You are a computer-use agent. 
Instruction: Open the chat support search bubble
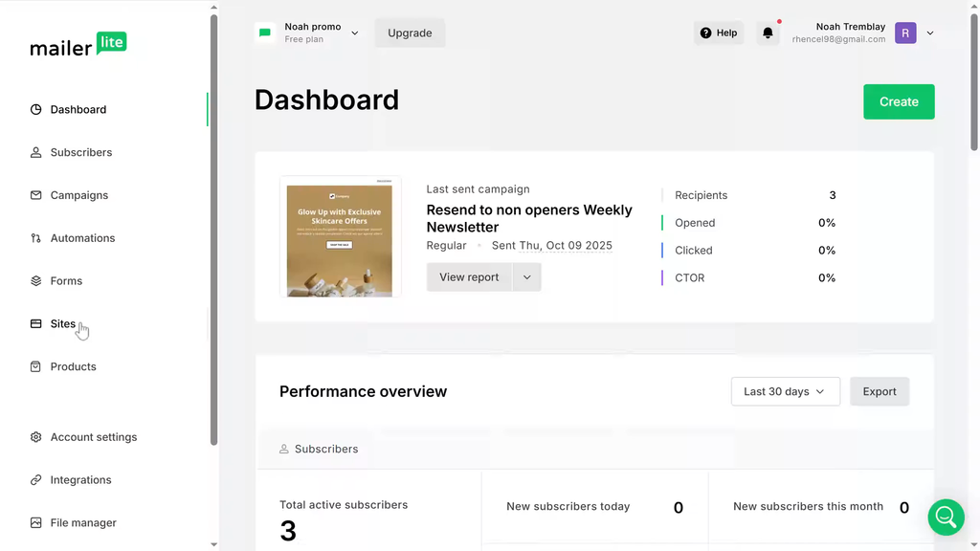pos(946,517)
